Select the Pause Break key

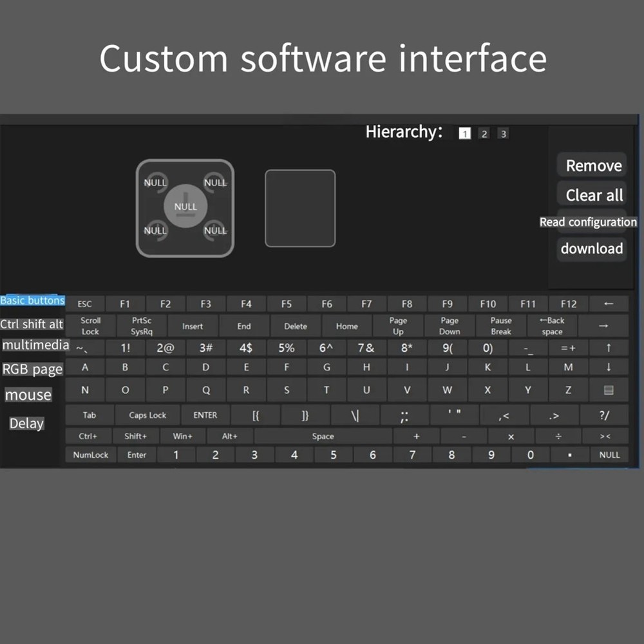click(500, 325)
